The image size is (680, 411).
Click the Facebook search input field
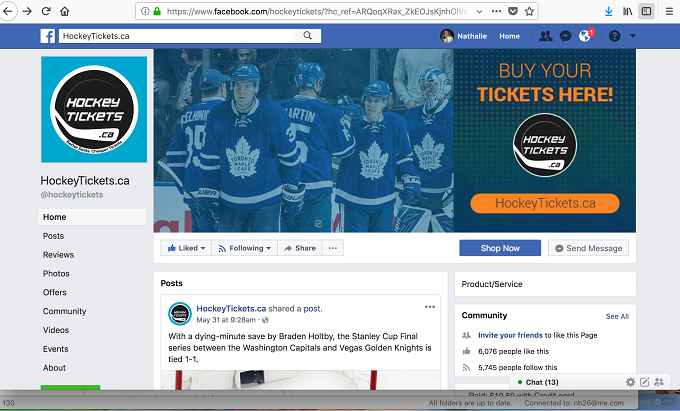178,36
